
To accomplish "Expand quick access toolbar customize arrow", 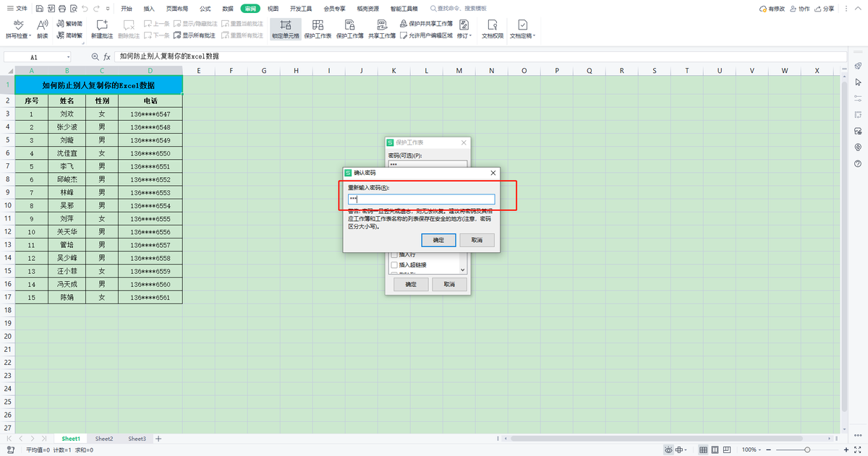I will click(x=109, y=9).
